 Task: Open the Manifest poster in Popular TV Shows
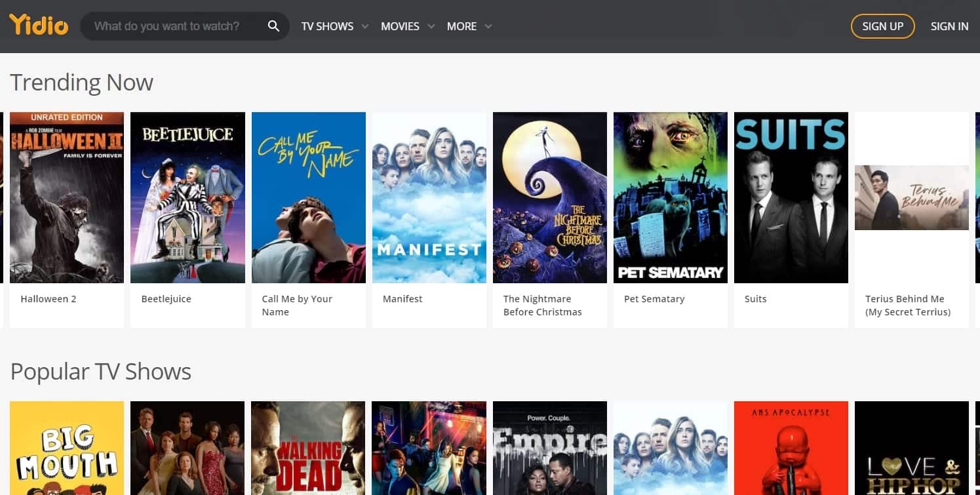pyautogui.click(x=671, y=448)
